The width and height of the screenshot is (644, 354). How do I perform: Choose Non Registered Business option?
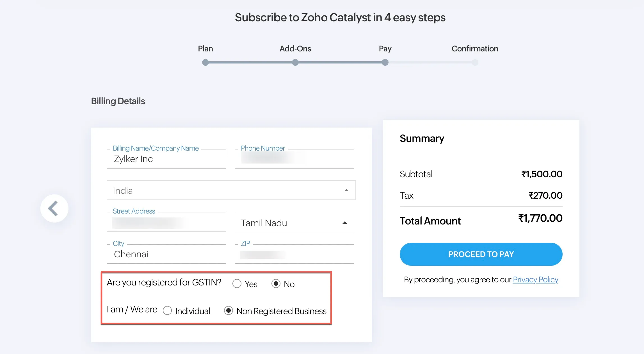point(229,311)
